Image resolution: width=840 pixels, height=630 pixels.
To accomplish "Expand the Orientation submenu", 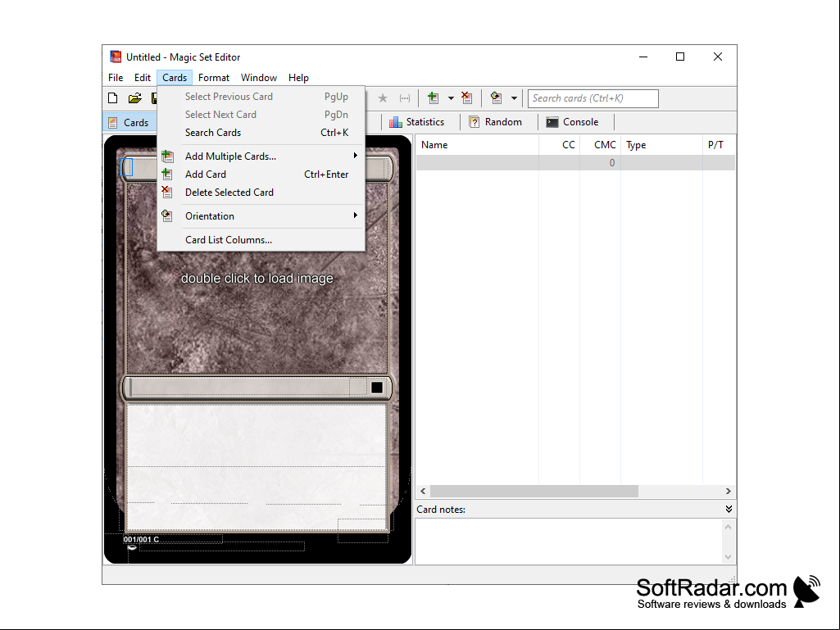I will (x=261, y=216).
